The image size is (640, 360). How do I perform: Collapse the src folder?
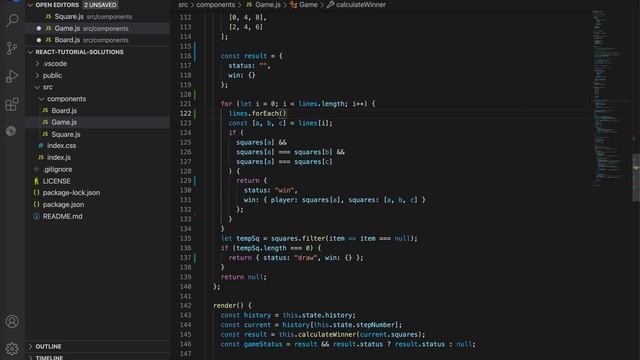(37, 87)
